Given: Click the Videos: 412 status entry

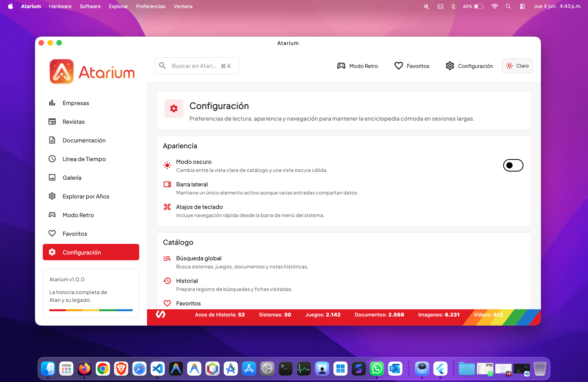Looking at the screenshot, I should (488, 315).
